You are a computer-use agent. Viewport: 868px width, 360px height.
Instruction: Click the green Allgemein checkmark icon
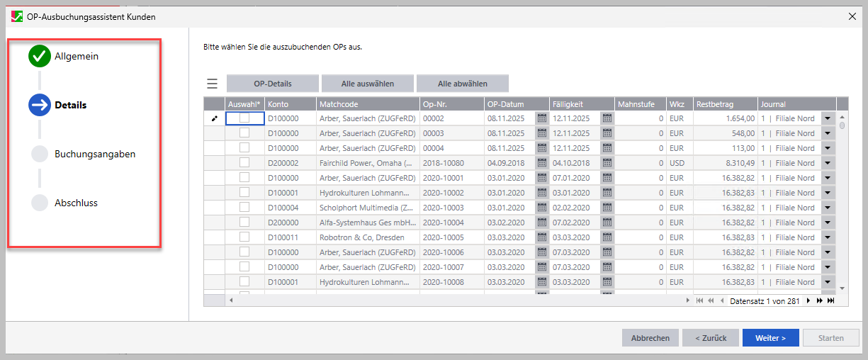pyautogui.click(x=39, y=56)
